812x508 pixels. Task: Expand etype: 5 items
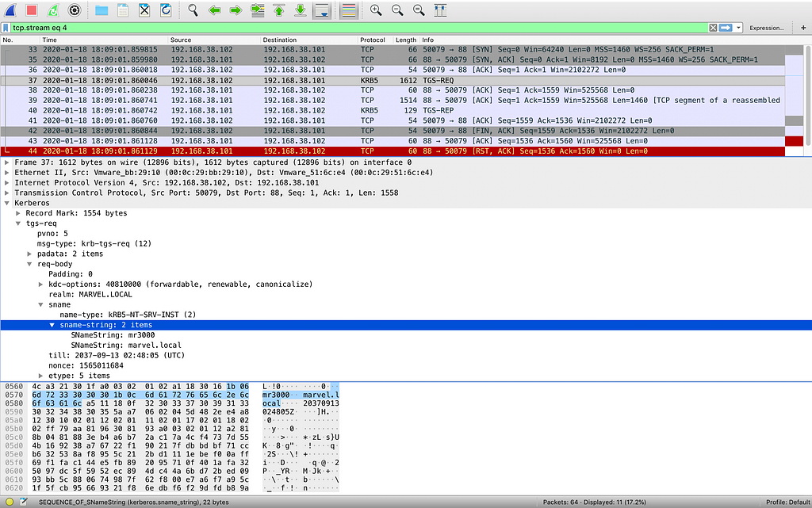tap(40, 376)
